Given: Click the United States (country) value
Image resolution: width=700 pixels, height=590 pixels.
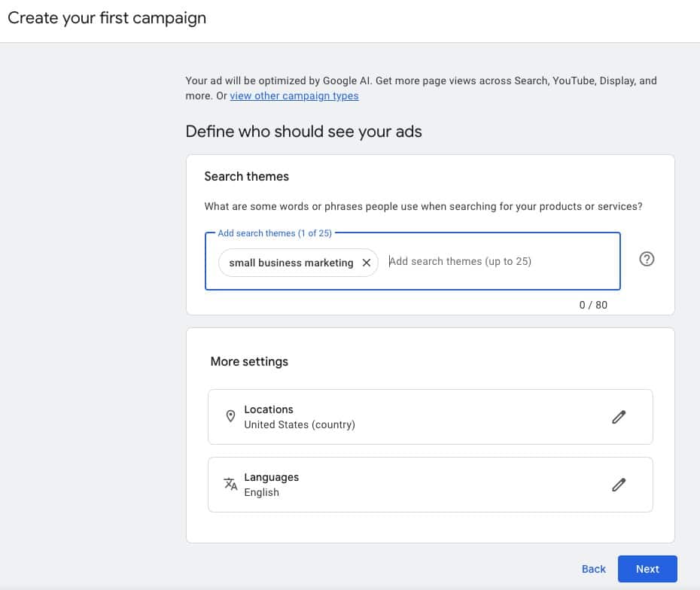Looking at the screenshot, I should tap(300, 424).
